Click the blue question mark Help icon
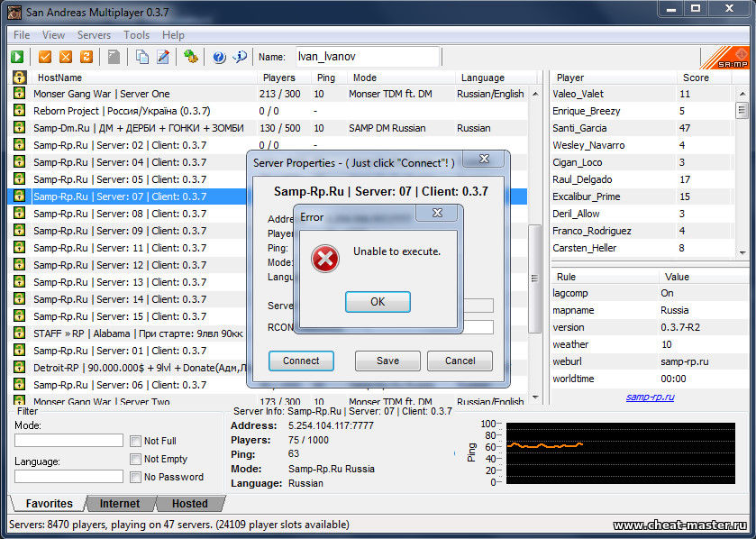This screenshot has width=756, height=539. pos(219,57)
